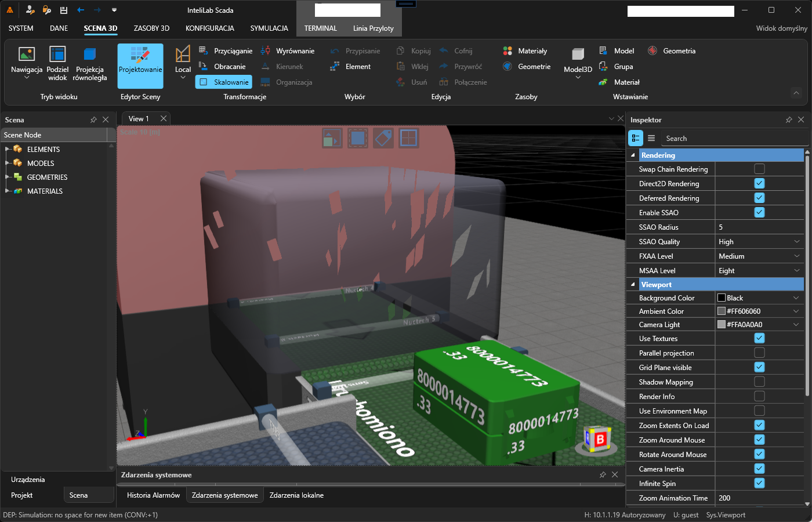Select the Obracanie transform tool

(225, 66)
